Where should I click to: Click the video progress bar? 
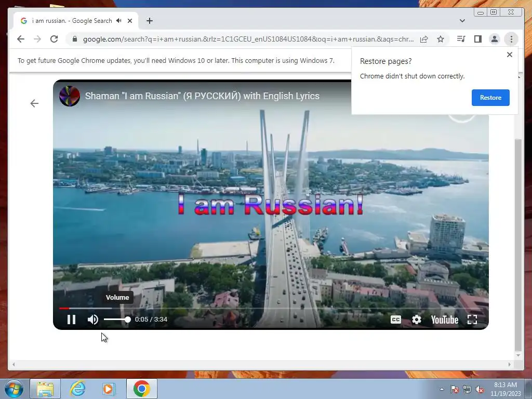(271, 308)
